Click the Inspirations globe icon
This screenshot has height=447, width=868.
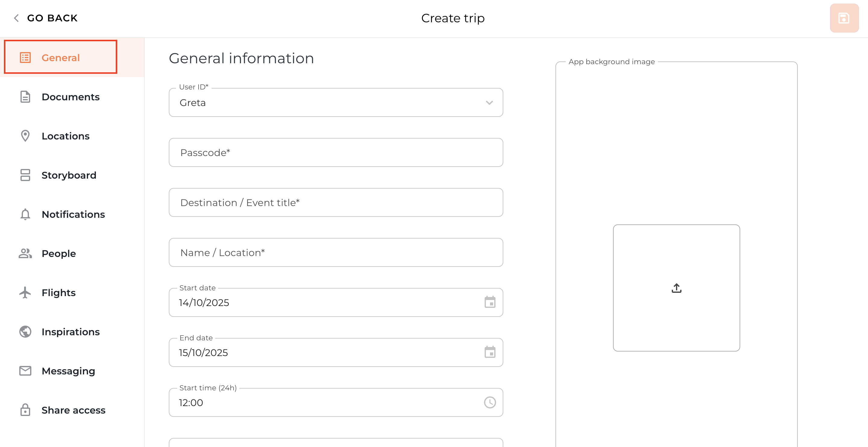(x=25, y=331)
